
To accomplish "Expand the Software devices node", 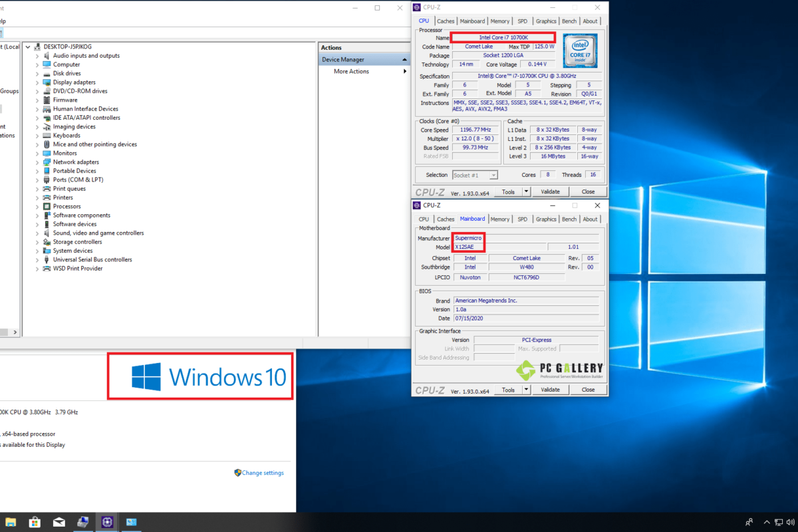I will [37, 224].
